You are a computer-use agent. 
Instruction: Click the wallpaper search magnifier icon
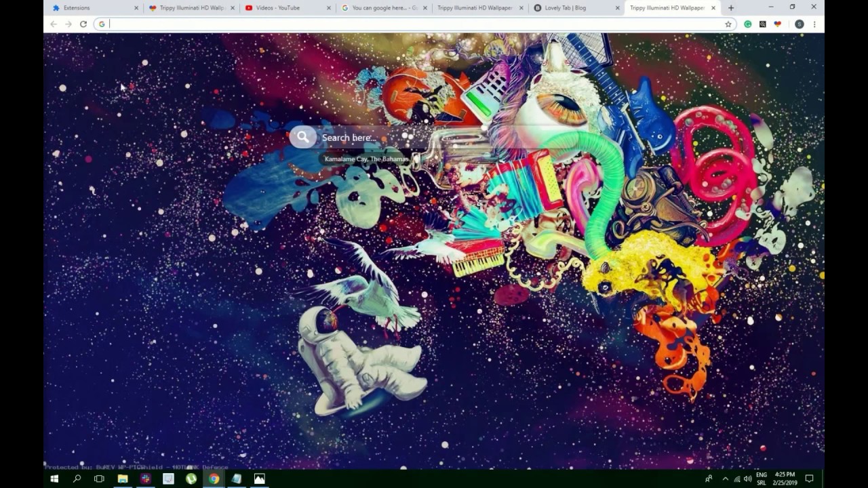[x=302, y=138]
